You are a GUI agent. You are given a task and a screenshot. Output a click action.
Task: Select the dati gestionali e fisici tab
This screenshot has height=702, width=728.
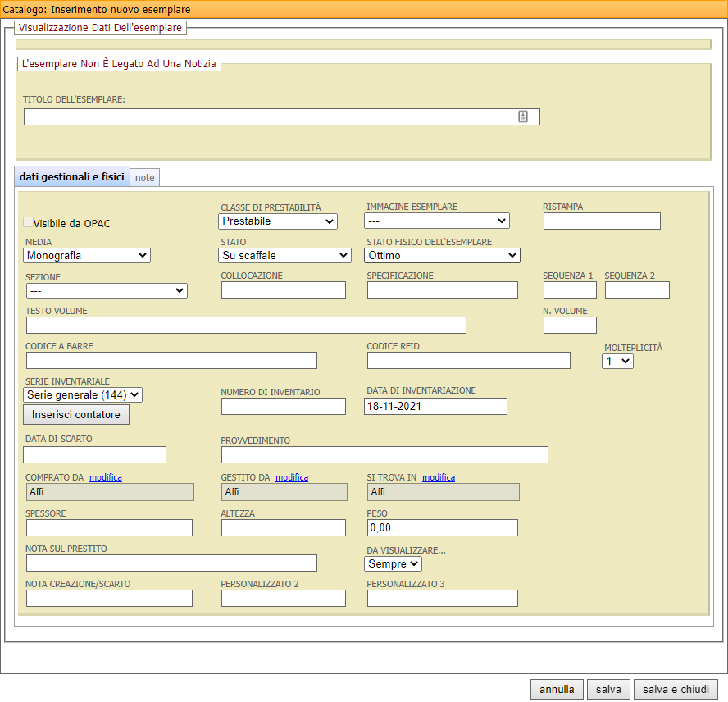71,176
